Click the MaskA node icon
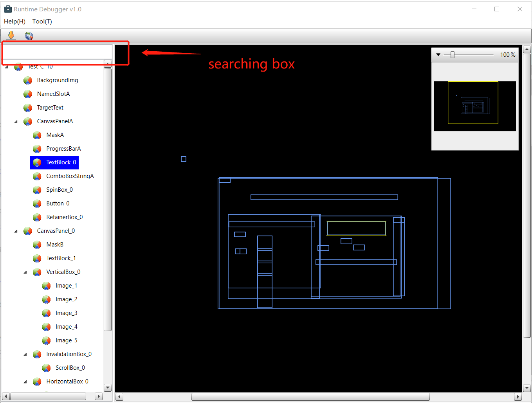The image size is (532, 403). point(37,135)
